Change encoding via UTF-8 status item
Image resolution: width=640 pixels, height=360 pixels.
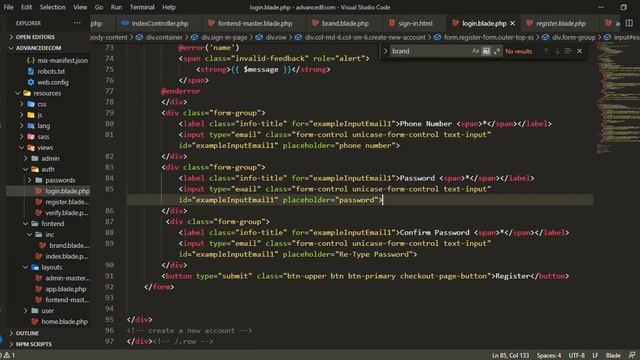[576, 356]
